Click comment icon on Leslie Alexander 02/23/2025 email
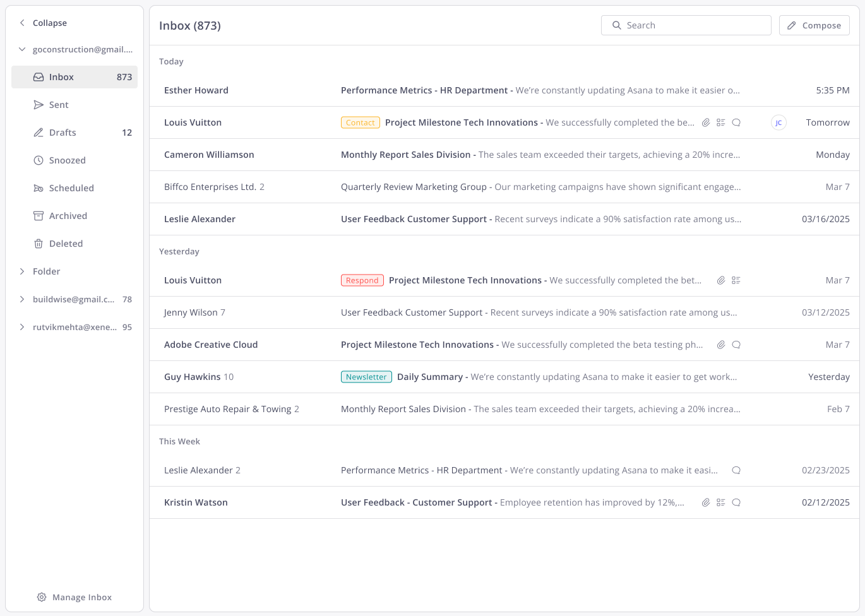The width and height of the screenshot is (865, 616). (x=736, y=470)
